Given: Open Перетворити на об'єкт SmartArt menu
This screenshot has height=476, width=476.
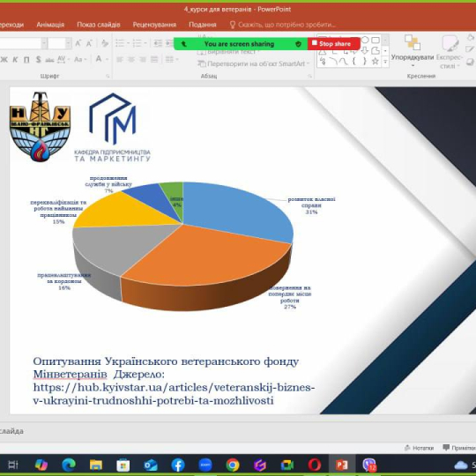Looking at the screenshot, I should click(x=253, y=63).
